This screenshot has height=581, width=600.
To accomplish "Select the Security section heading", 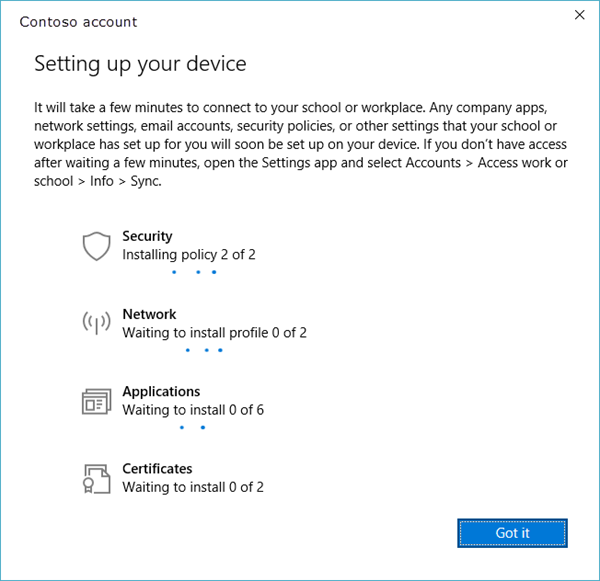I will (147, 237).
